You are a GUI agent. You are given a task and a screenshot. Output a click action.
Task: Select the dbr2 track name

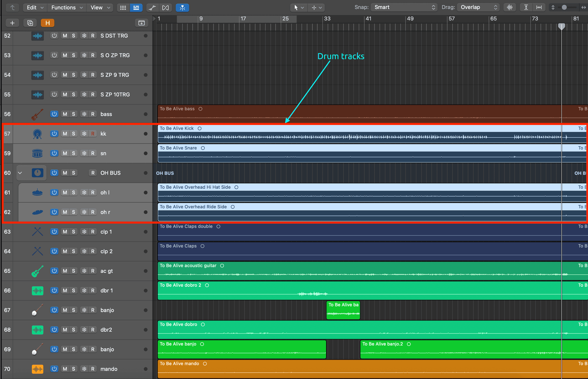point(106,330)
